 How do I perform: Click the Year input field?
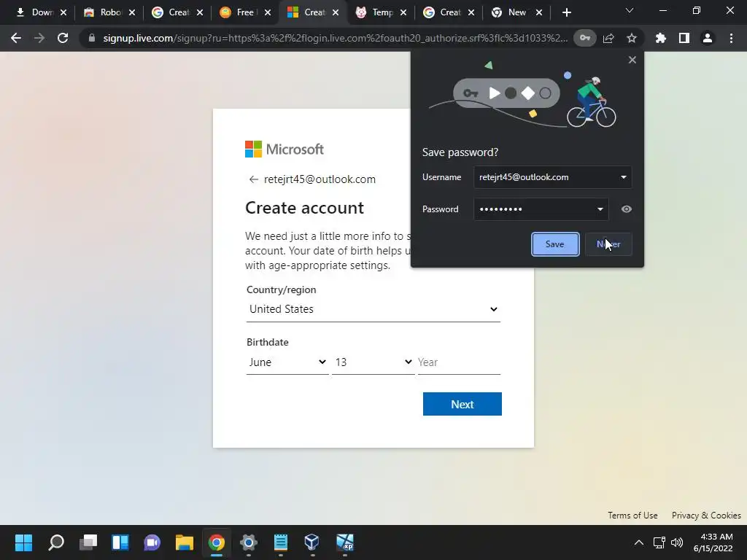pyautogui.click(x=459, y=362)
